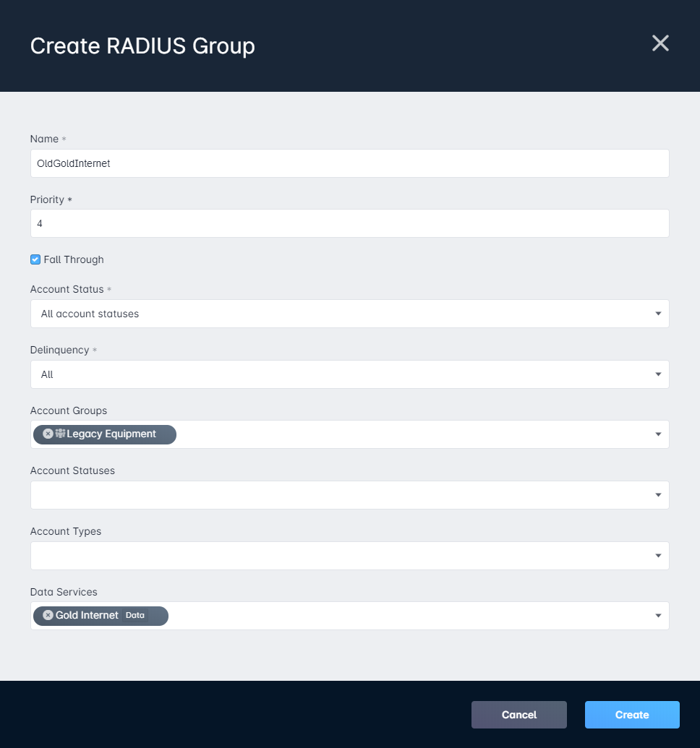
Task: Click the Legacy Equipment tag text
Action: [111, 434]
